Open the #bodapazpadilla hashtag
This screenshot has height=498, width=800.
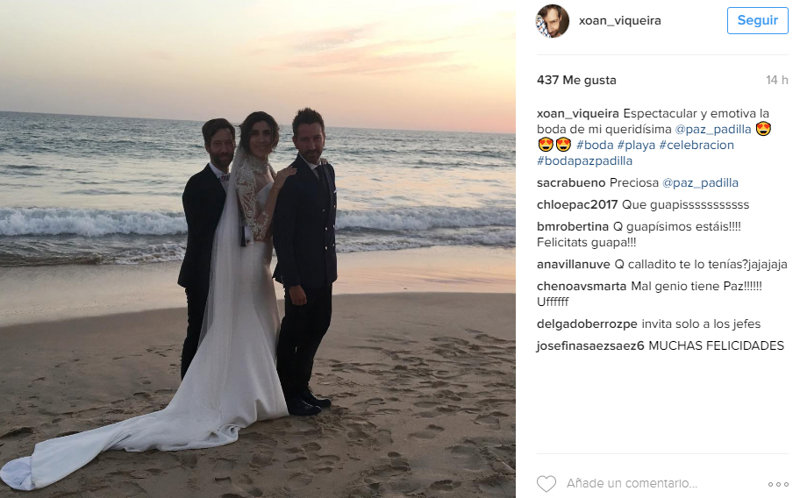tap(585, 161)
